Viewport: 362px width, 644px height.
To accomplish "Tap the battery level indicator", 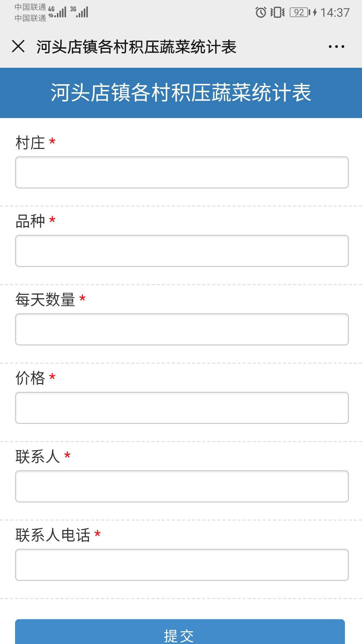I will tap(300, 12).
